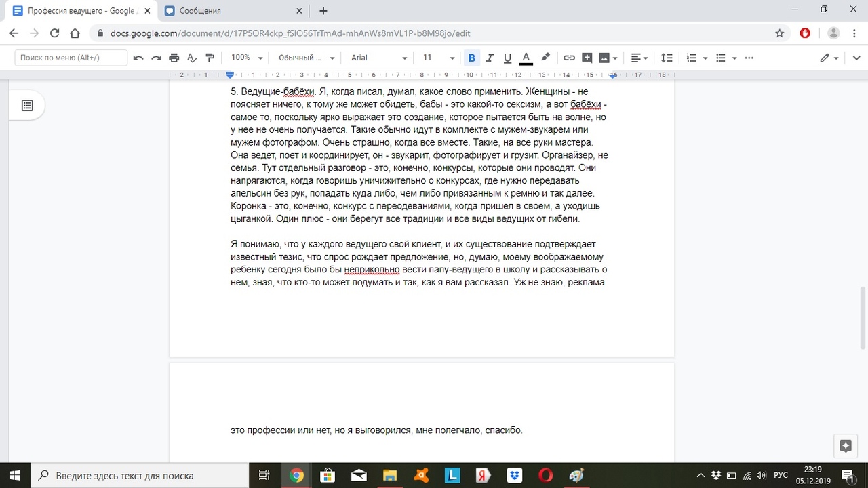Image resolution: width=868 pixels, height=488 pixels.
Task: Open the Chrome three-dot menu
Action: [x=854, y=33]
